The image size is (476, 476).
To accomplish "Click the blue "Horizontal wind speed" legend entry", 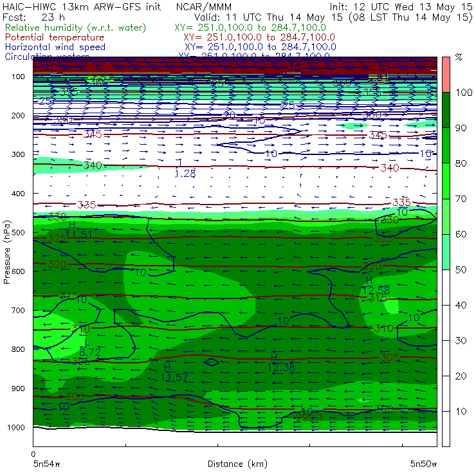I will (55, 47).
